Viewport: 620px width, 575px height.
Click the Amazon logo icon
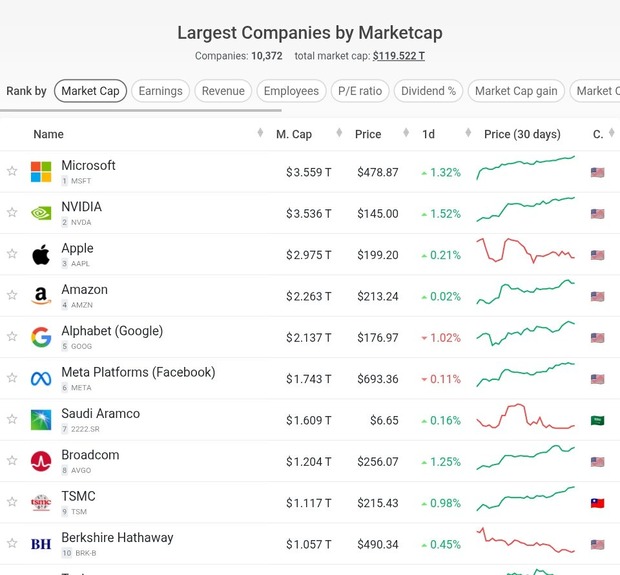point(41,296)
